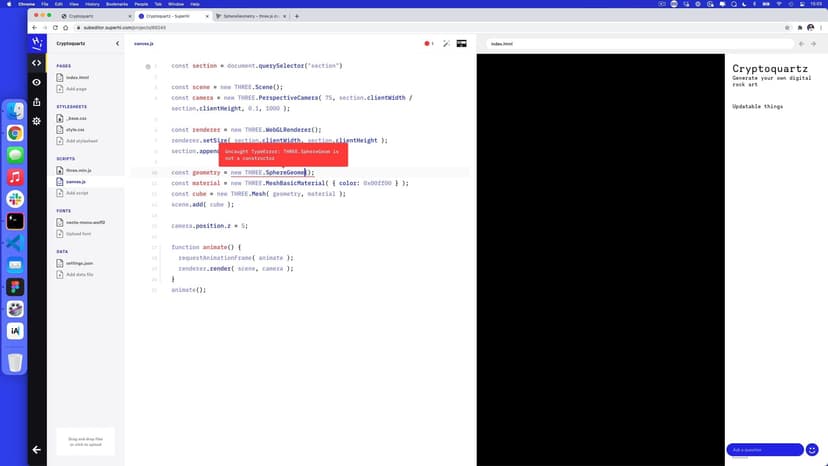Click the SphereGeome text on line 10
The image size is (828, 466).
(285, 173)
